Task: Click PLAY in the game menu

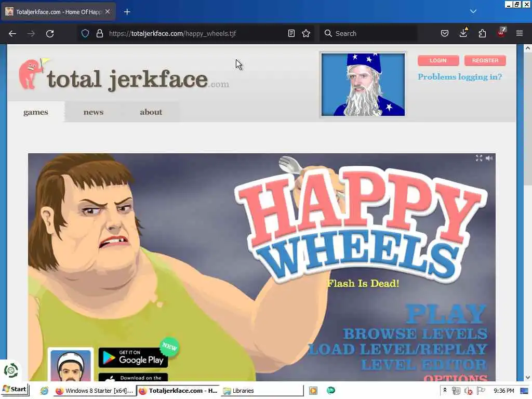Action: pos(446,314)
